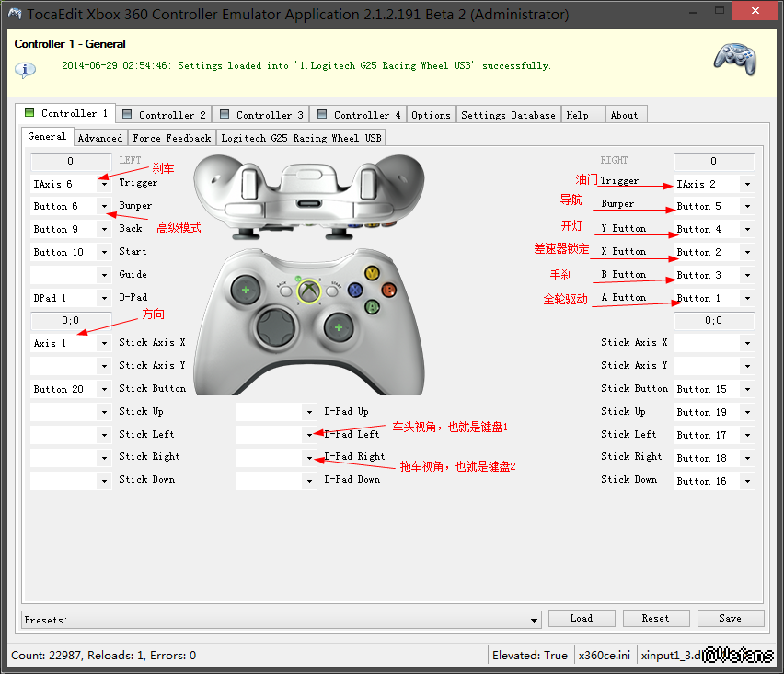The height and width of the screenshot is (674, 784).
Task: Click the Xbox Guide button on controller image
Action: click(309, 291)
